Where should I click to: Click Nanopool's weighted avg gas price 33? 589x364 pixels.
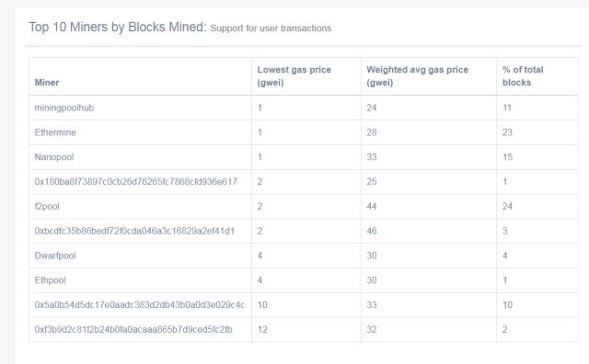click(372, 157)
